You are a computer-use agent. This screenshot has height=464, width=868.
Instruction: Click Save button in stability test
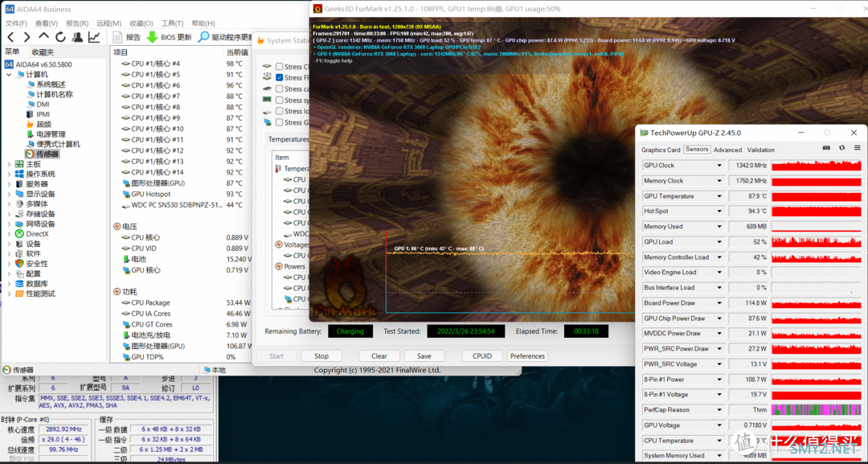click(x=424, y=356)
